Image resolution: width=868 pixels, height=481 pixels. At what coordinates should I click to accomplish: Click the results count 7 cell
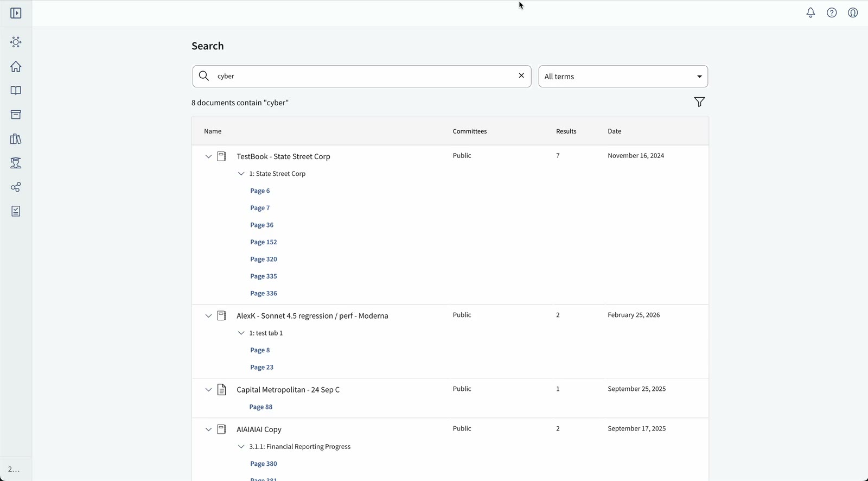(558, 156)
